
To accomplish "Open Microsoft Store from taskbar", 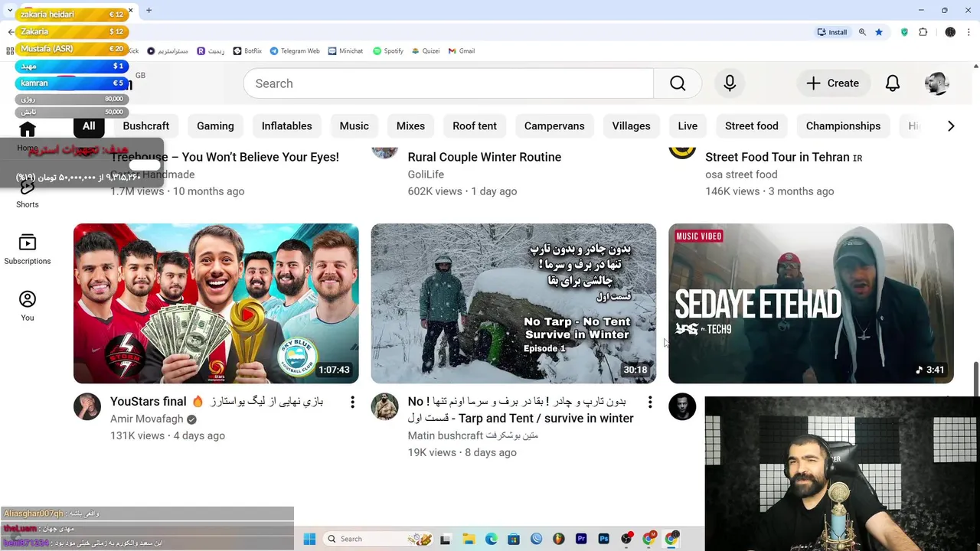I will click(514, 539).
